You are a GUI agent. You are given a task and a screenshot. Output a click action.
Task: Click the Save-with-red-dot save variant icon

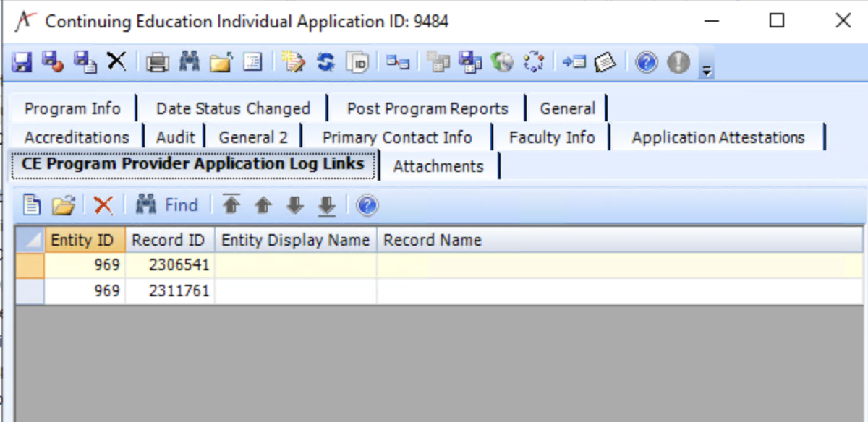(52, 61)
